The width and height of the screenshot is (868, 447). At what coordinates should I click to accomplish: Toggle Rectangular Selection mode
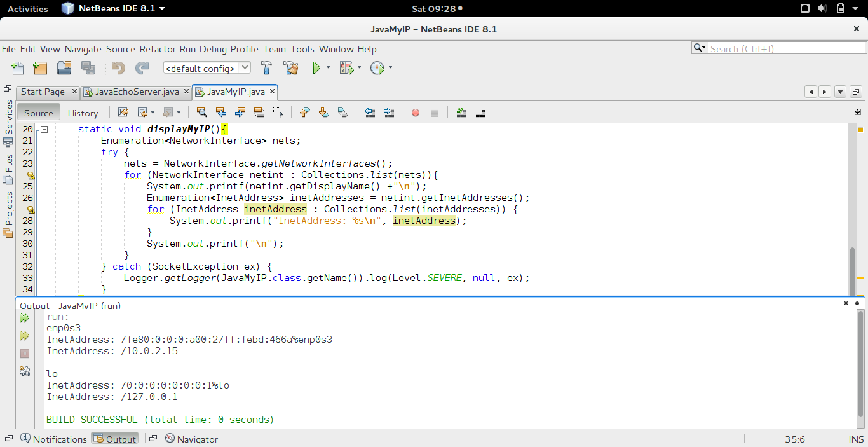pos(278,113)
